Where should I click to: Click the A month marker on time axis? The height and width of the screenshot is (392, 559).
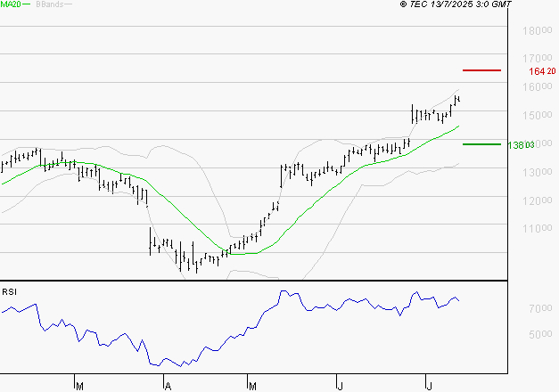point(167,386)
